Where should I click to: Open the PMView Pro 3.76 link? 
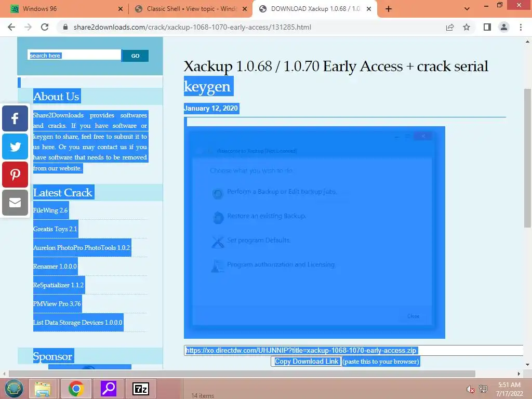(x=57, y=303)
